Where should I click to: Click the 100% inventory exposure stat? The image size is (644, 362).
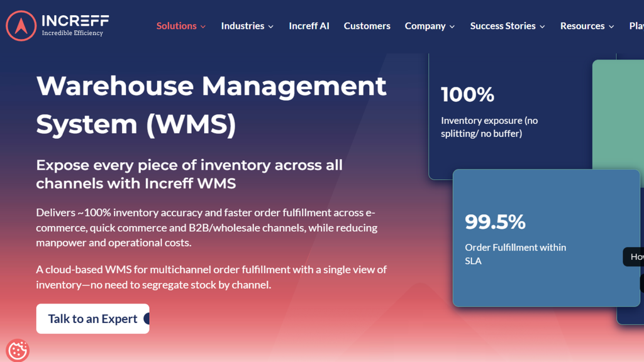[467, 94]
